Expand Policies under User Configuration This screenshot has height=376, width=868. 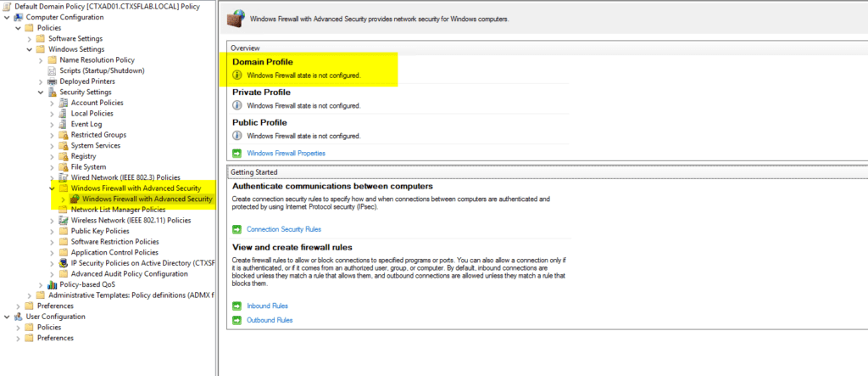click(19, 328)
